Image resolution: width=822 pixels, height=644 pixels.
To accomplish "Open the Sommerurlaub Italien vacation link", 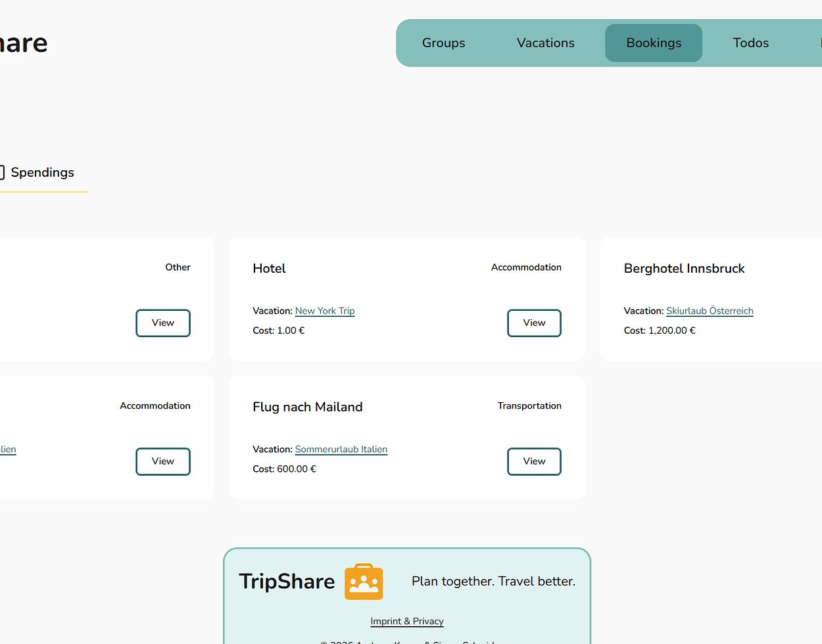I will tap(341, 449).
